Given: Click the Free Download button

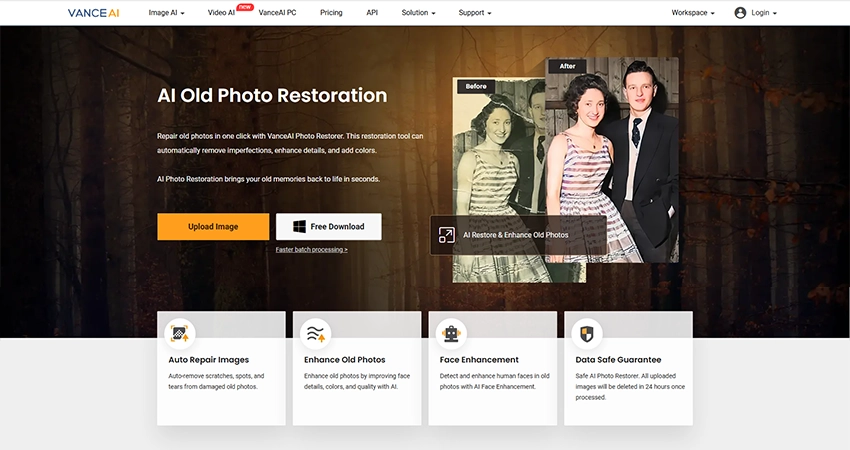Looking at the screenshot, I should (x=329, y=227).
